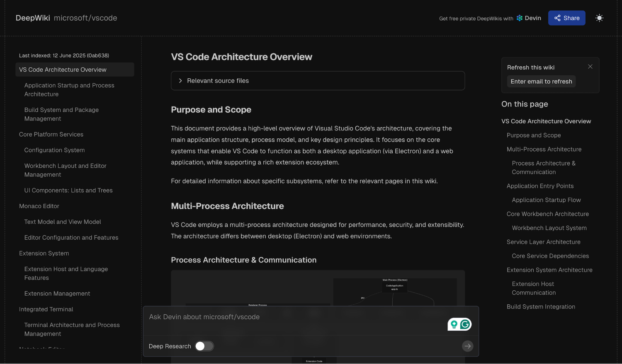
Task: Click the Refresh this wiki label
Action: tap(531, 67)
